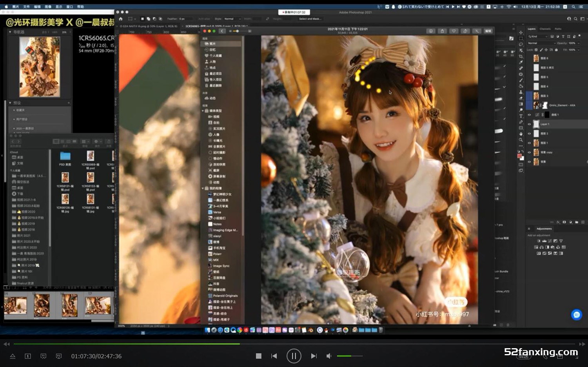Hide the 图层 1 layer
The image size is (588, 367).
(x=529, y=143)
